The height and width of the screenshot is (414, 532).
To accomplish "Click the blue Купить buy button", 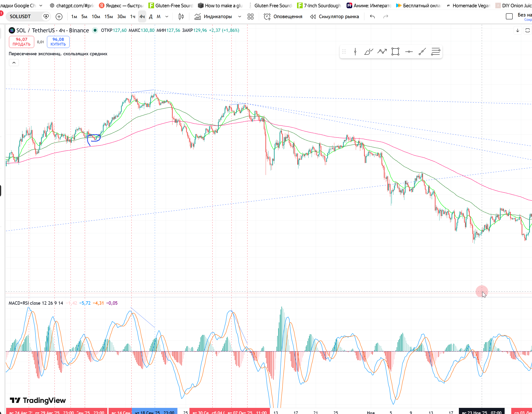I will [58, 42].
